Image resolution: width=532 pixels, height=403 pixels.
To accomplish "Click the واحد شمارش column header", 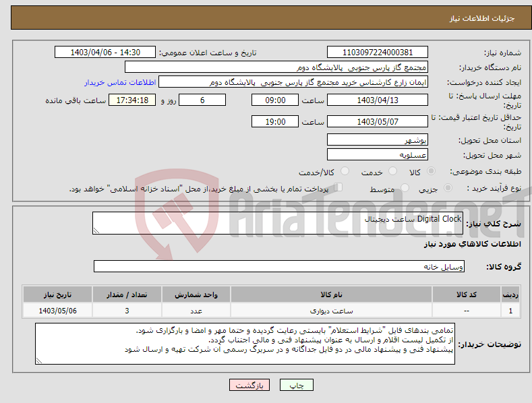I will point(196,294).
